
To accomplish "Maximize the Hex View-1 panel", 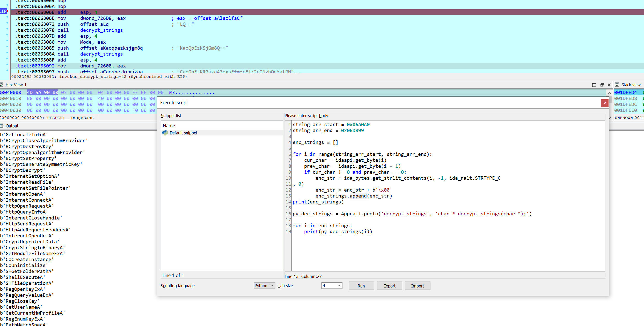I will [x=594, y=85].
